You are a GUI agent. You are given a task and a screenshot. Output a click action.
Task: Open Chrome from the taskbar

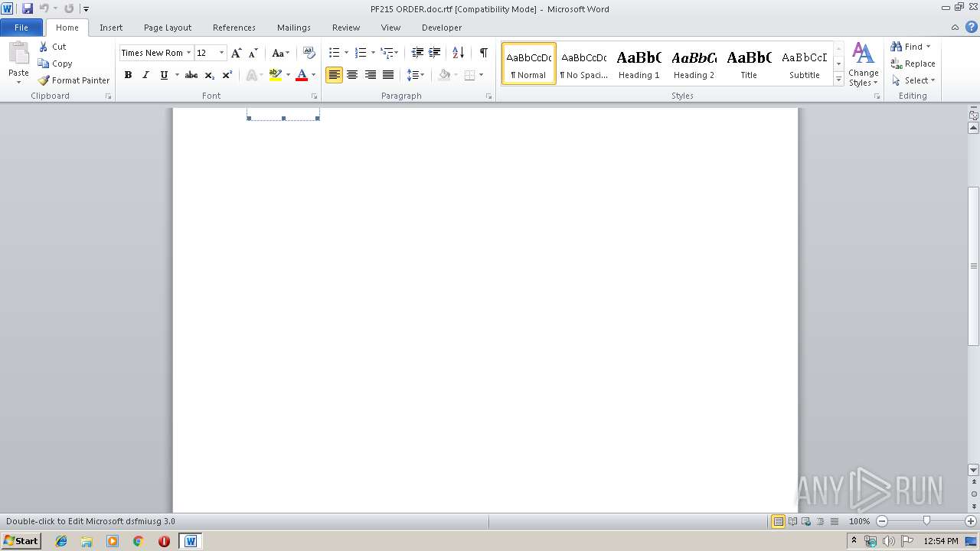[138, 541]
